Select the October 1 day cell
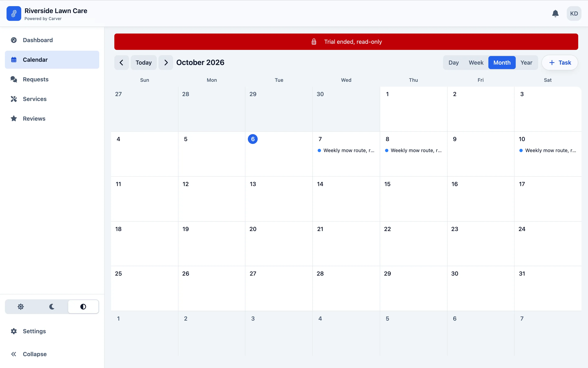 pos(413,109)
